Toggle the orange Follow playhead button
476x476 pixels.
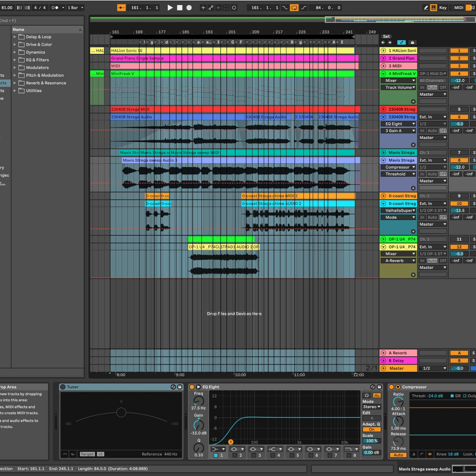pos(121,8)
